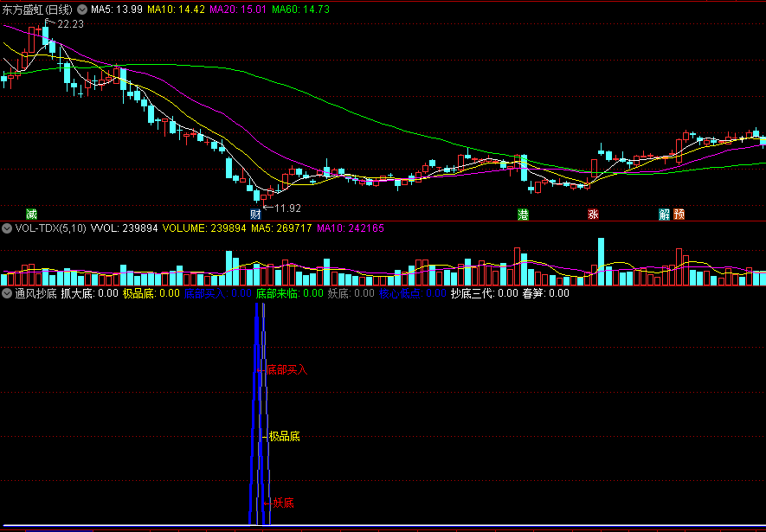The width and height of the screenshot is (766, 532).
Task: Open the 通风抄底 indicator dropdown arrow
Action: coord(7,293)
